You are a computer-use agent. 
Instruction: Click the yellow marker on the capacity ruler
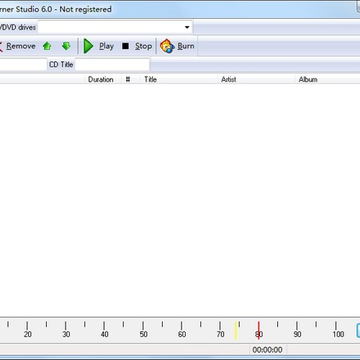click(236, 330)
